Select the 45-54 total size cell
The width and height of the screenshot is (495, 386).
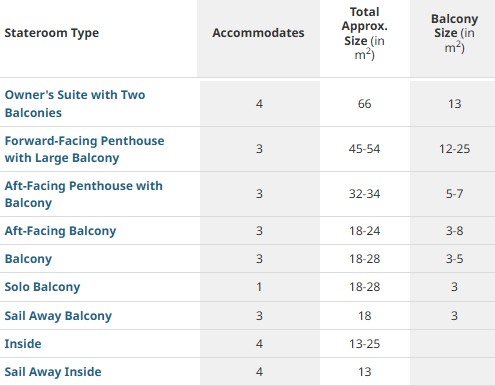coord(365,149)
